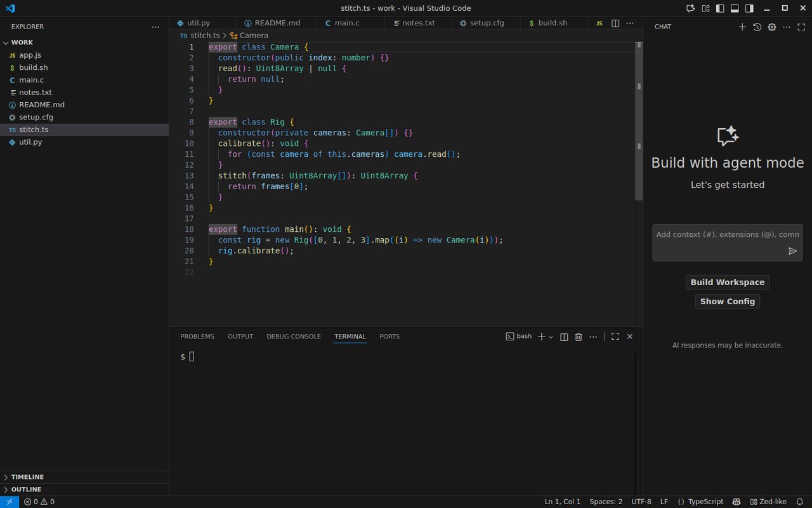Screen dimensions: 812x508
Task: Click the Show Config button
Action: point(728,302)
